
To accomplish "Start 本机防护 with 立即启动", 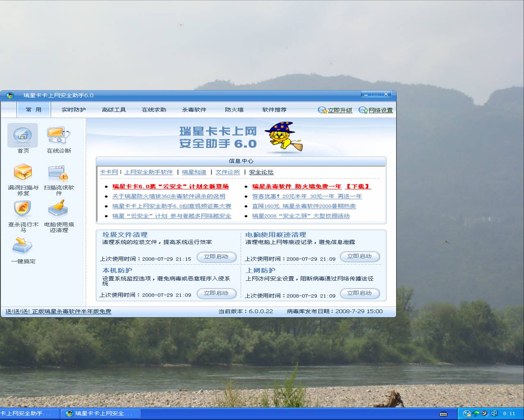I will [216, 293].
